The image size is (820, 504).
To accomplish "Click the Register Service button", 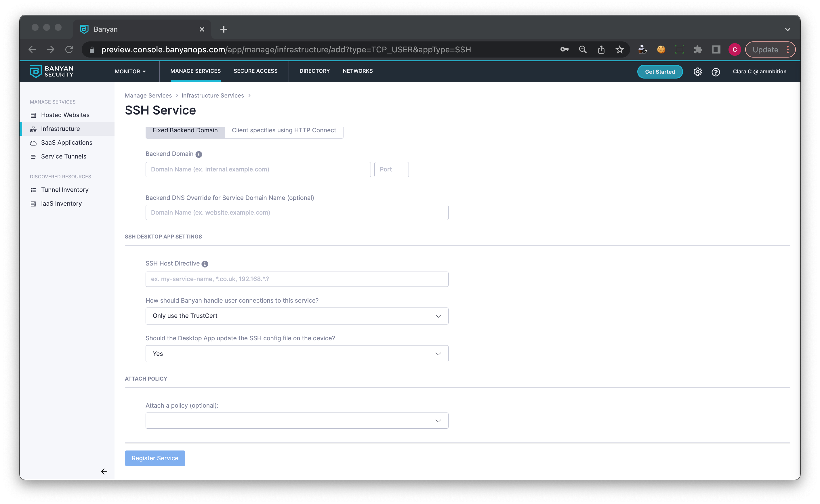I will click(155, 458).
